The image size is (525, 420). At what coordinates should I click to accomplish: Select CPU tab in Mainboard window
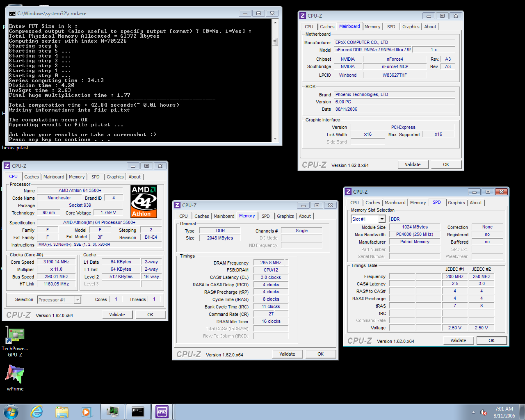point(309,27)
